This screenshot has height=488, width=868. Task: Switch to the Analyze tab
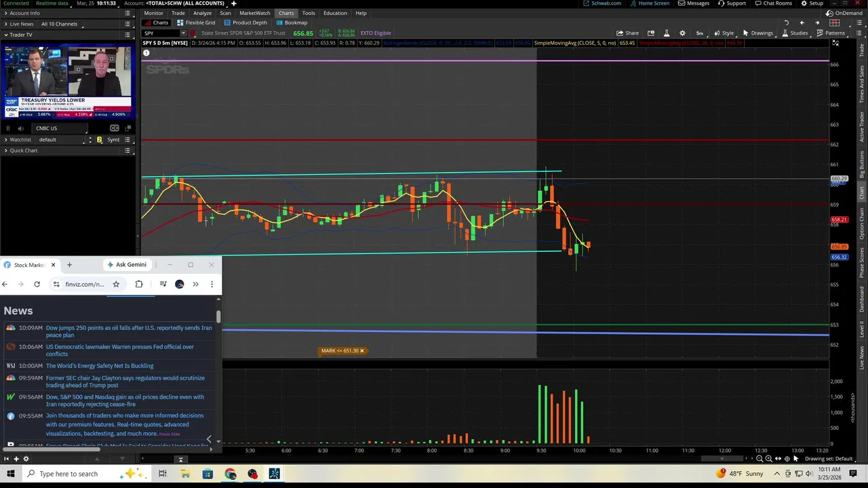[x=202, y=13]
